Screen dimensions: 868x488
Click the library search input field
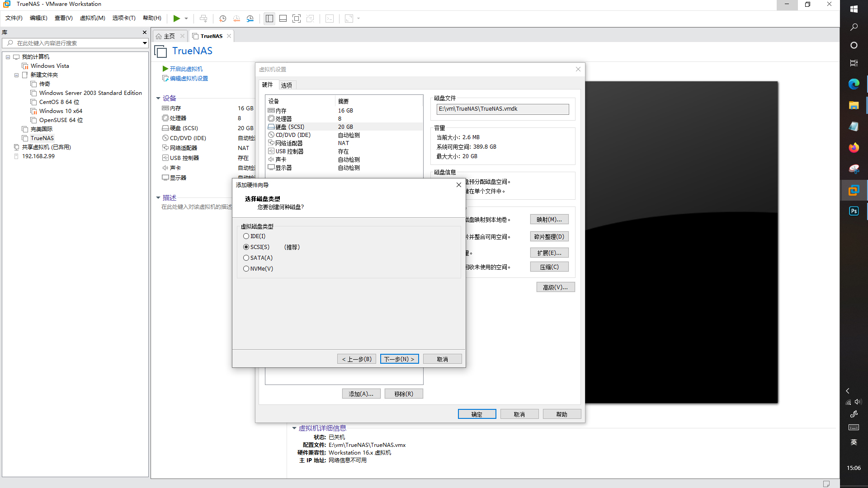click(72, 43)
